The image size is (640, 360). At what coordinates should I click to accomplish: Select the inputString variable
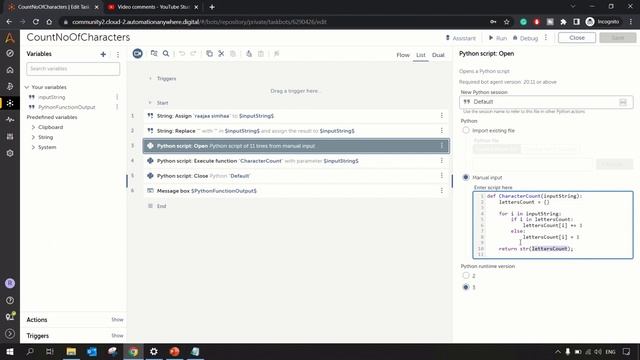tap(51, 97)
